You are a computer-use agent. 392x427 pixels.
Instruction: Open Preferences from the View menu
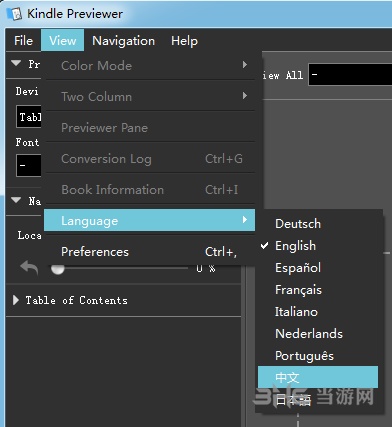coord(150,252)
